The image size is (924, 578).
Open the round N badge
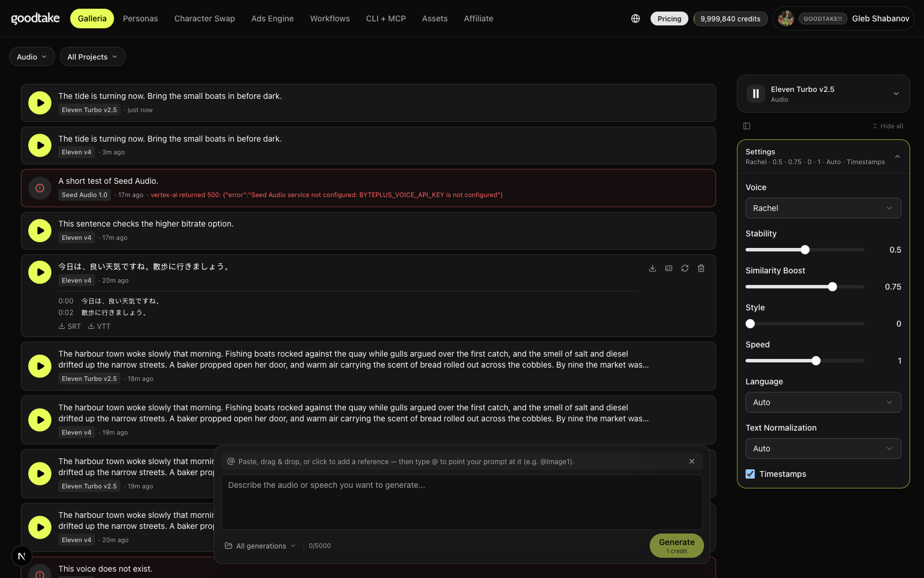[21, 557]
